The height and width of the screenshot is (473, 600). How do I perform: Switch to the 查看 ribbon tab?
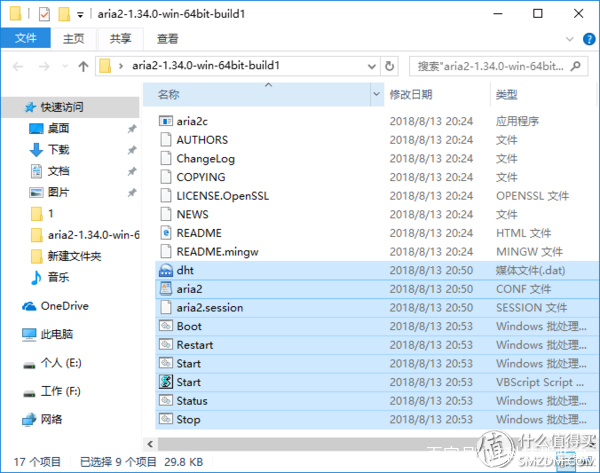coord(167,39)
